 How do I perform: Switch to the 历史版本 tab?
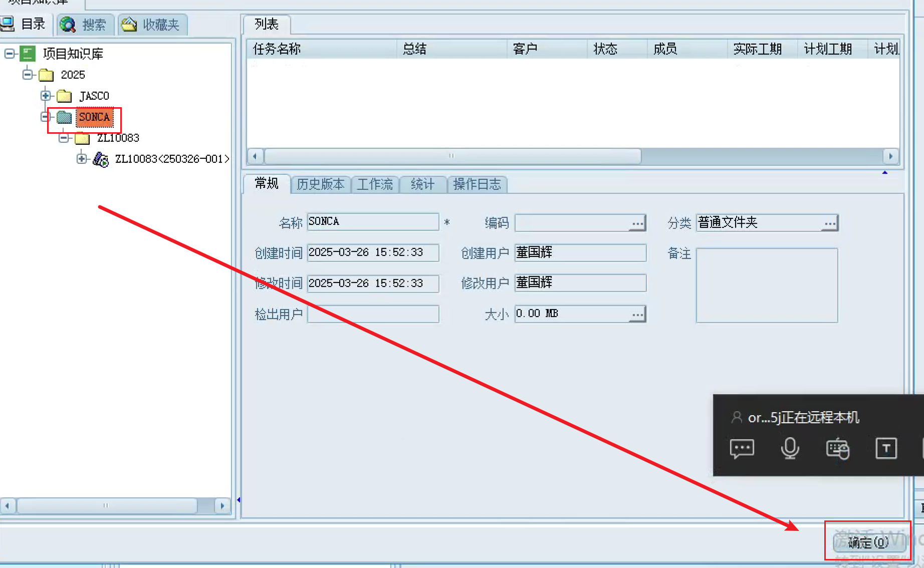[321, 184]
